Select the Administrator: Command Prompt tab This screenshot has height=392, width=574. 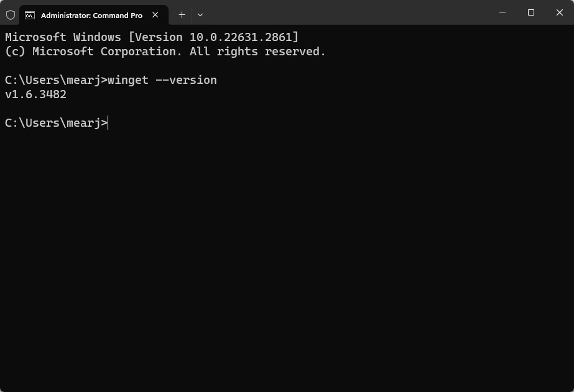click(91, 15)
